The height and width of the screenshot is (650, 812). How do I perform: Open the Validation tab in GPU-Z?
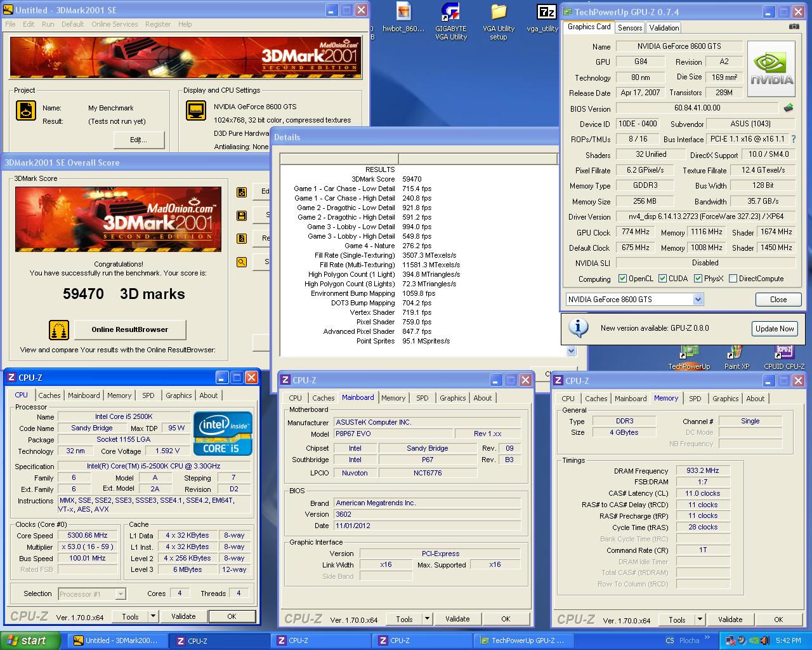point(664,27)
